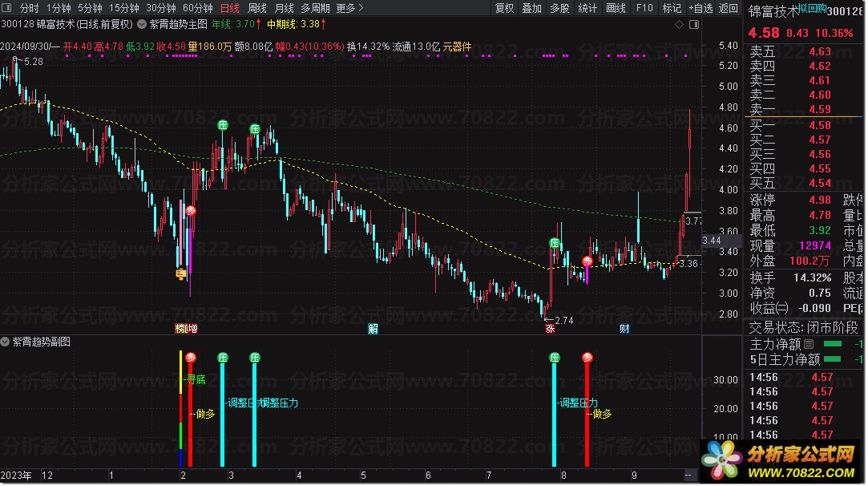Open the 多周期 multi-period view
The height and width of the screenshot is (486, 868).
pos(315,8)
